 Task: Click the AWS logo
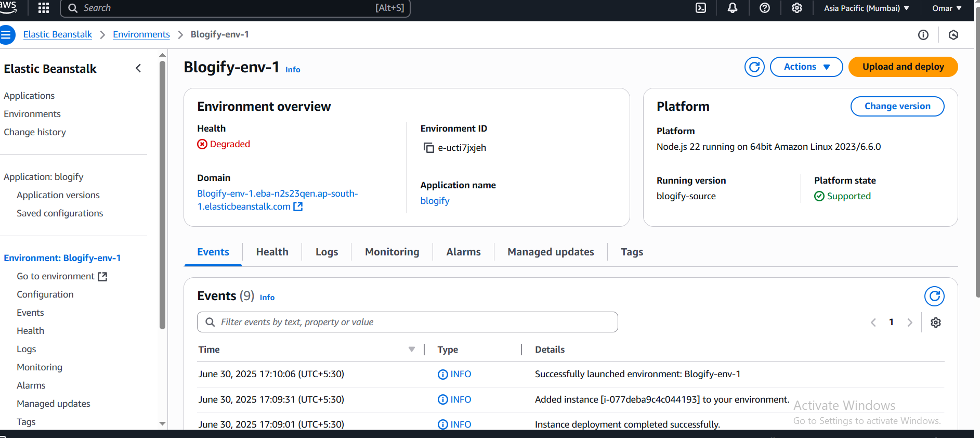pyautogui.click(x=8, y=7)
